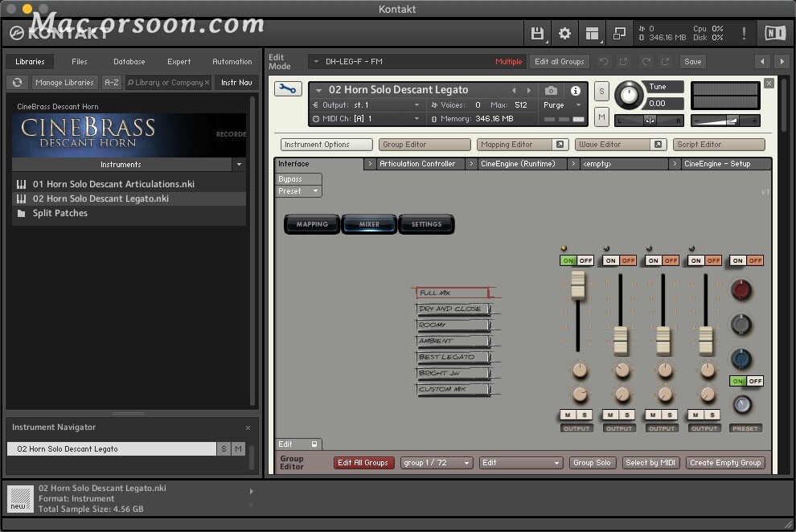Solo first mixer channel S button
The height and width of the screenshot is (532, 796).
(x=585, y=415)
